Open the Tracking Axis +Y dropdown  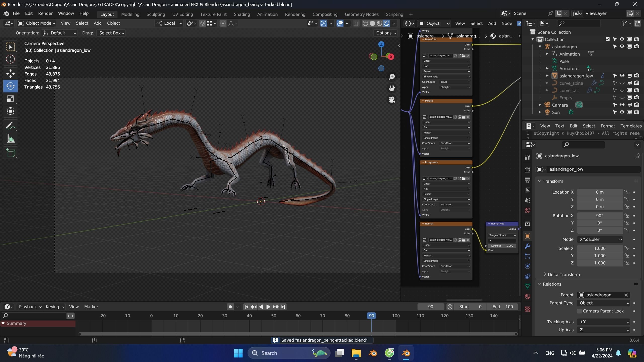(x=603, y=322)
